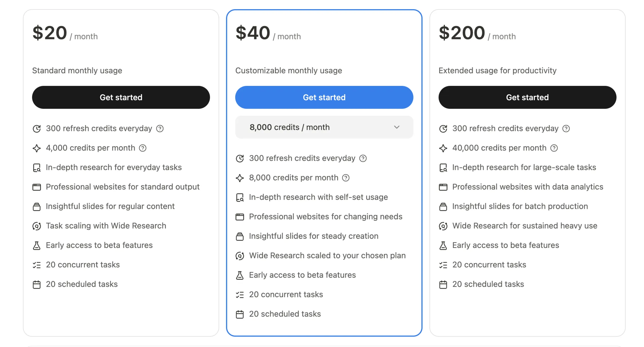Click Get started on the $200 plan

(527, 97)
